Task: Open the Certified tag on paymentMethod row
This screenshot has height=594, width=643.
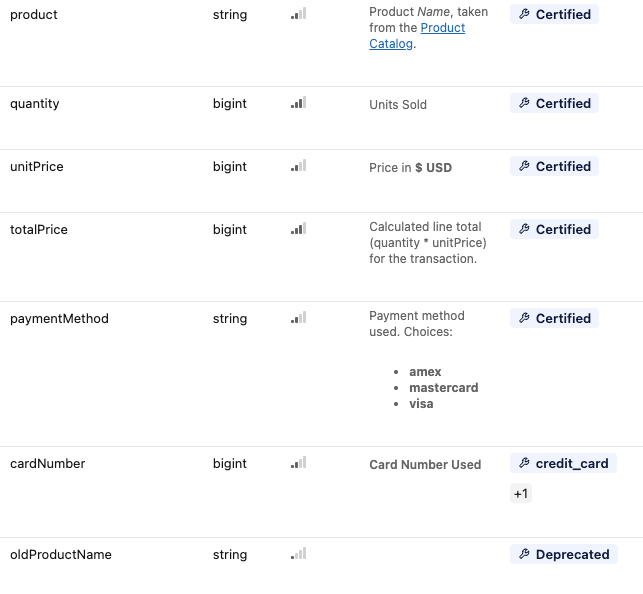Action: 554,318
